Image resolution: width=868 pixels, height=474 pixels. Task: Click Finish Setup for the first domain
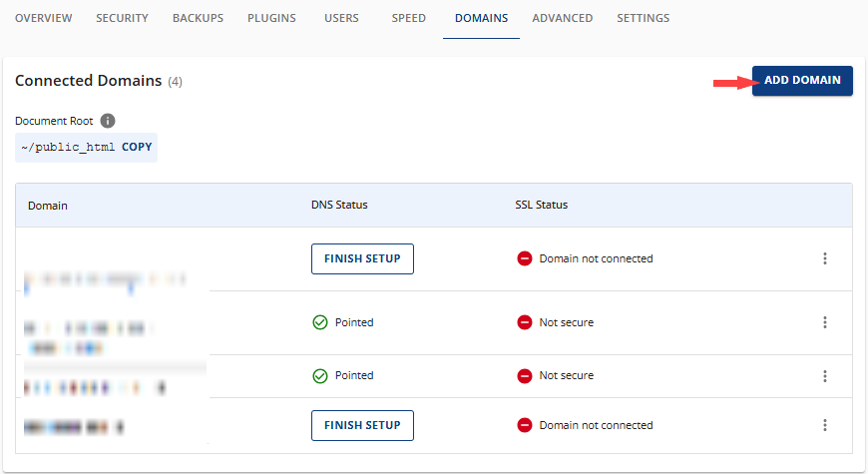pos(362,258)
